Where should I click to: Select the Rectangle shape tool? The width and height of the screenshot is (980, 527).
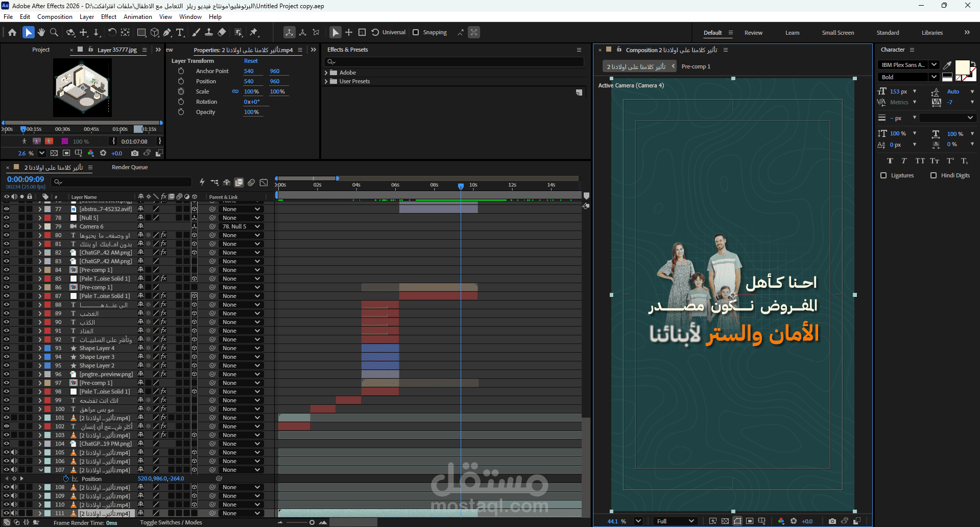pyautogui.click(x=141, y=32)
